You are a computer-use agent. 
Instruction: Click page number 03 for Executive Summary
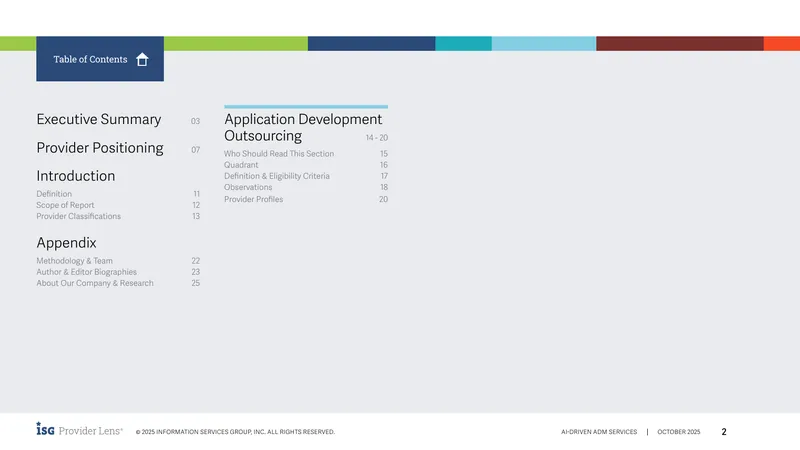pos(195,121)
